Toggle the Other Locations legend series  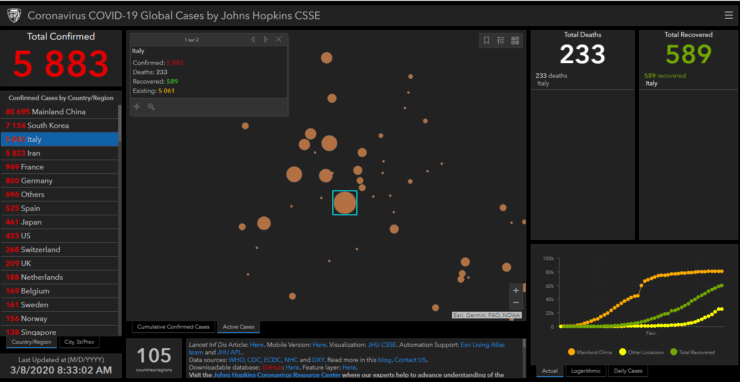pos(641,352)
